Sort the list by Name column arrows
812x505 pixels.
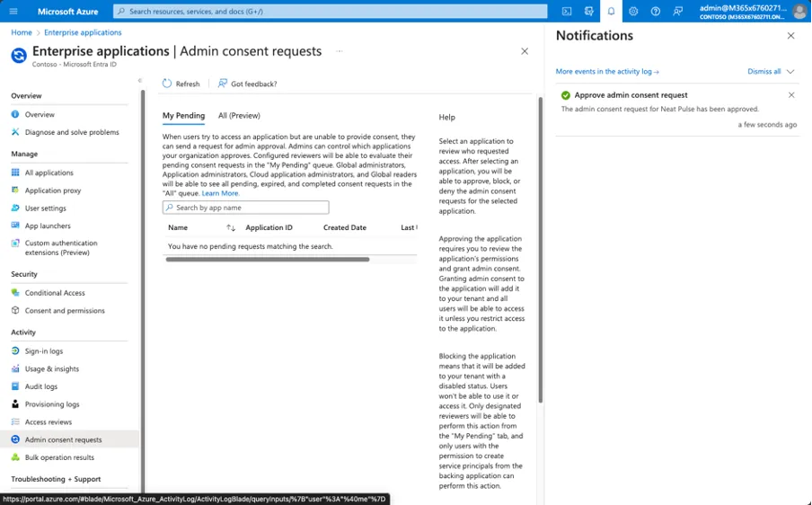tap(231, 228)
